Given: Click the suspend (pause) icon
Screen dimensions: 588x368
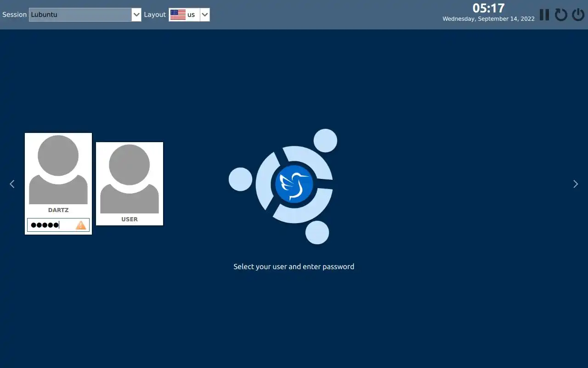Looking at the screenshot, I should pyautogui.click(x=544, y=15).
